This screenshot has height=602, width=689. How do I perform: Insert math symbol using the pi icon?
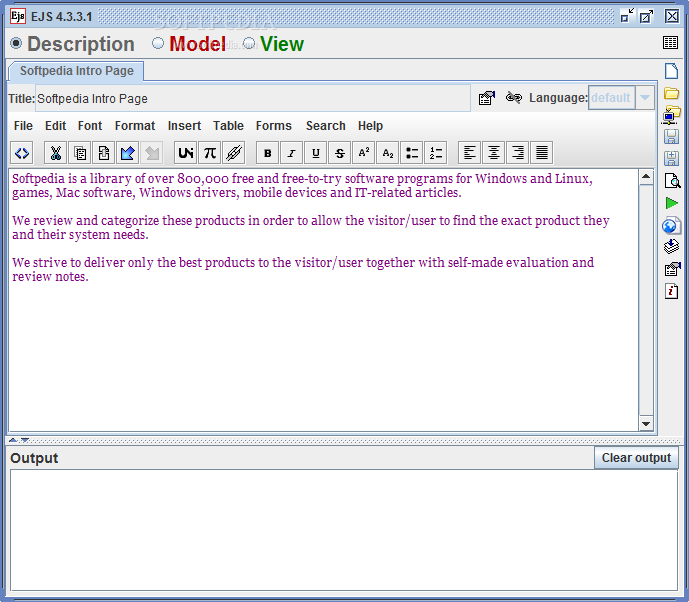point(210,153)
